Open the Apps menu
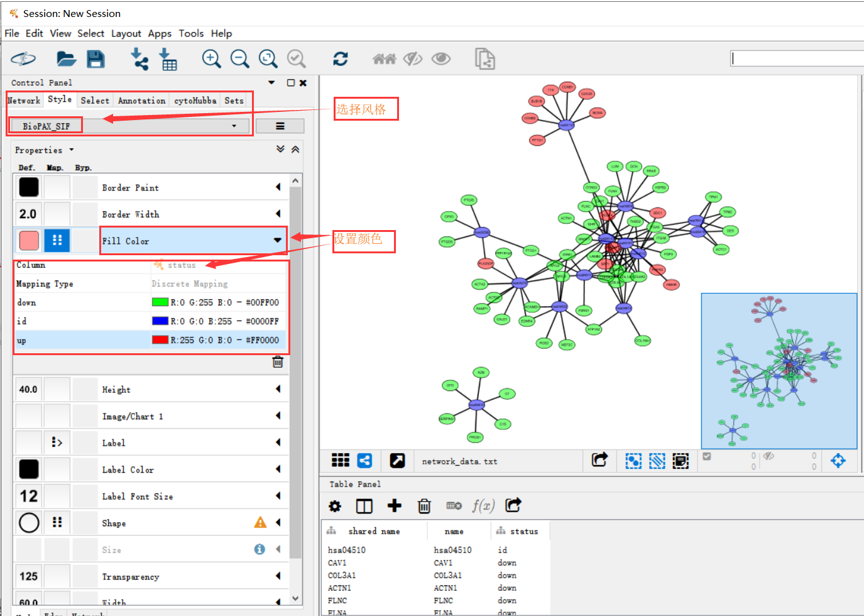The image size is (864, 616). 160,33
